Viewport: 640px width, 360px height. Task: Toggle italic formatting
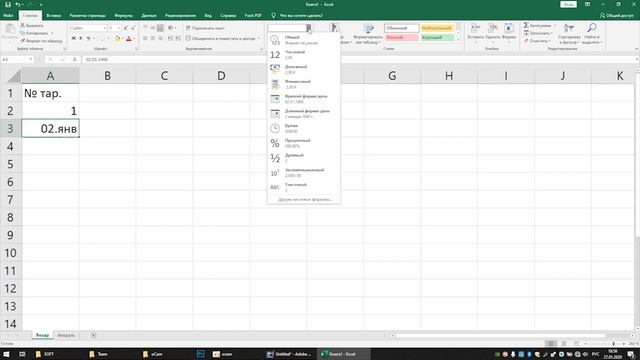pos(81,38)
